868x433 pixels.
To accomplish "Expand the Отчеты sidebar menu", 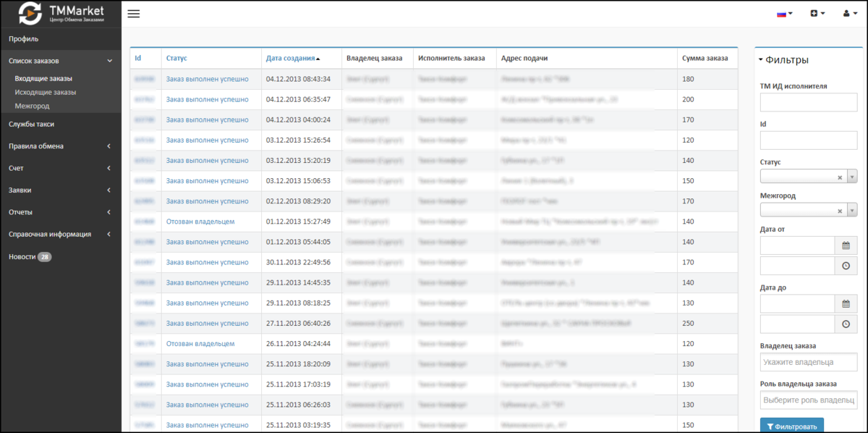I will click(60, 212).
